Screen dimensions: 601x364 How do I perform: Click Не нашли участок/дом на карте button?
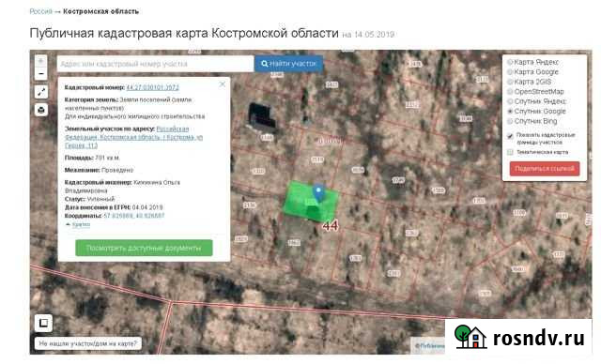click(87, 343)
